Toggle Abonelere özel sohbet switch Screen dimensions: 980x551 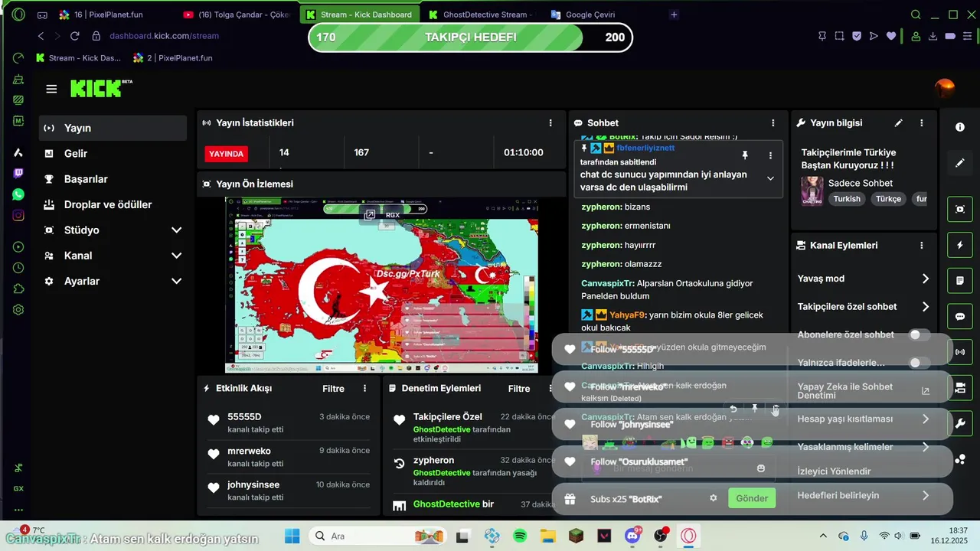point(919,334)
